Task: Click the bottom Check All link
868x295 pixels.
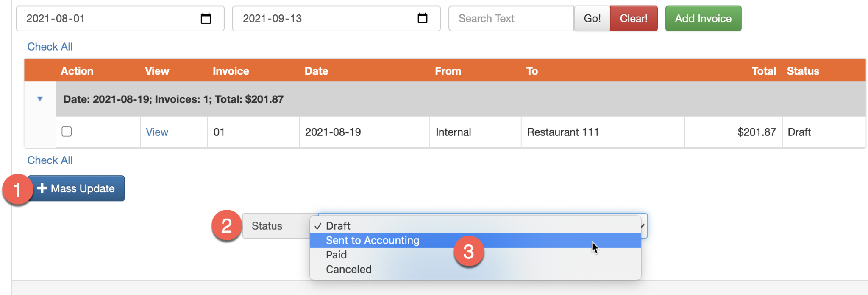Action: pos(50,160)
